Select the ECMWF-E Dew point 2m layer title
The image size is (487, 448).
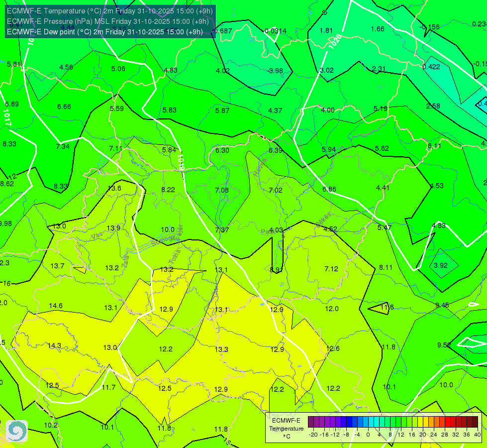click(x=104, y=32)
